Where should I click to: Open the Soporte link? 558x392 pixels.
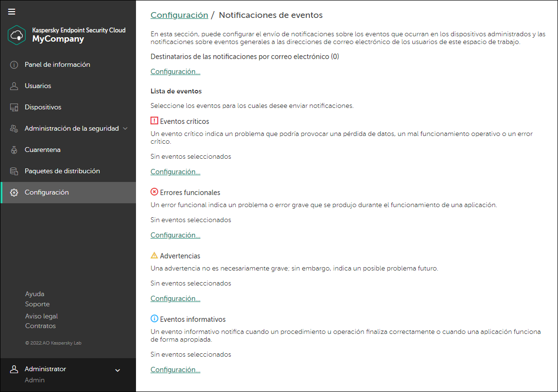37,304
